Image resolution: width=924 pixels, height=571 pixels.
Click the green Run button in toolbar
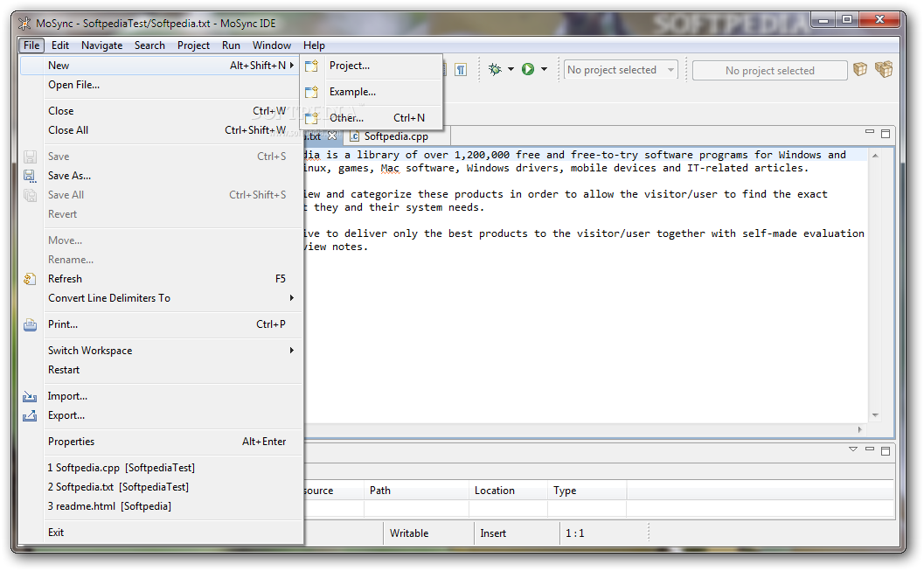point(528,70)
